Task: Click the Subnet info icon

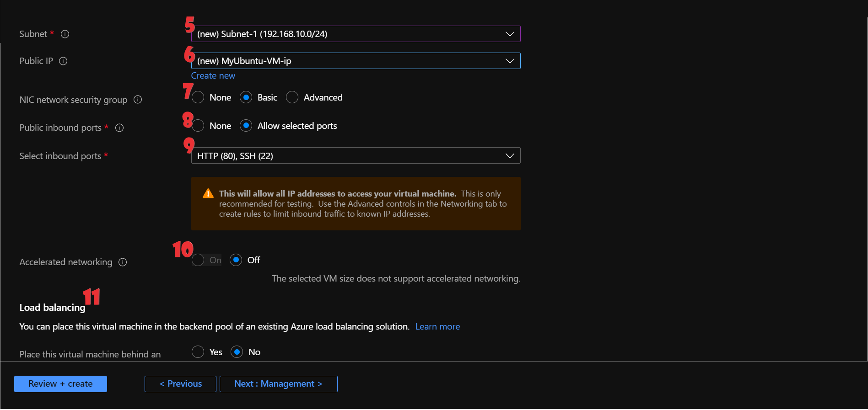Action: pos(65,34)
